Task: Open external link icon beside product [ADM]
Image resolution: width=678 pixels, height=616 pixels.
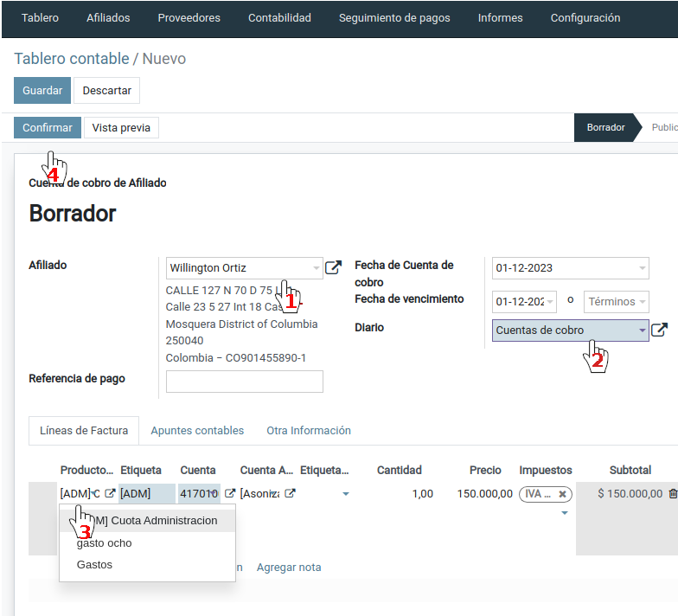Action: (110, 493)
